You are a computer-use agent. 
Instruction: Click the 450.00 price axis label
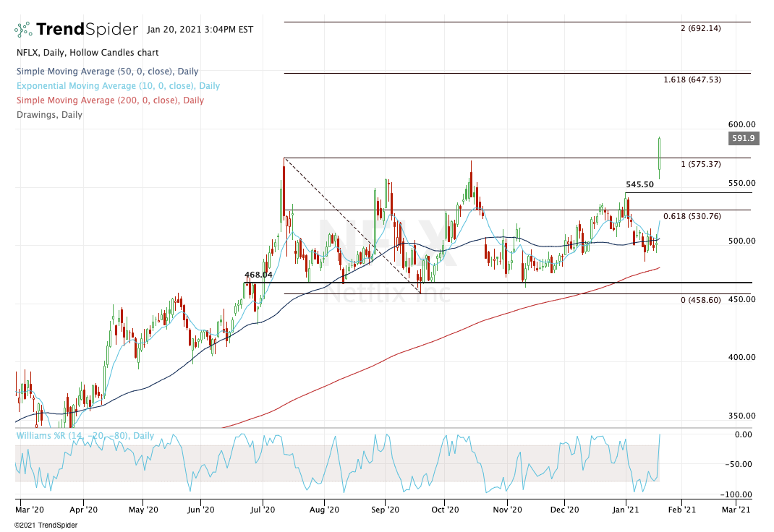coord(742,299)
